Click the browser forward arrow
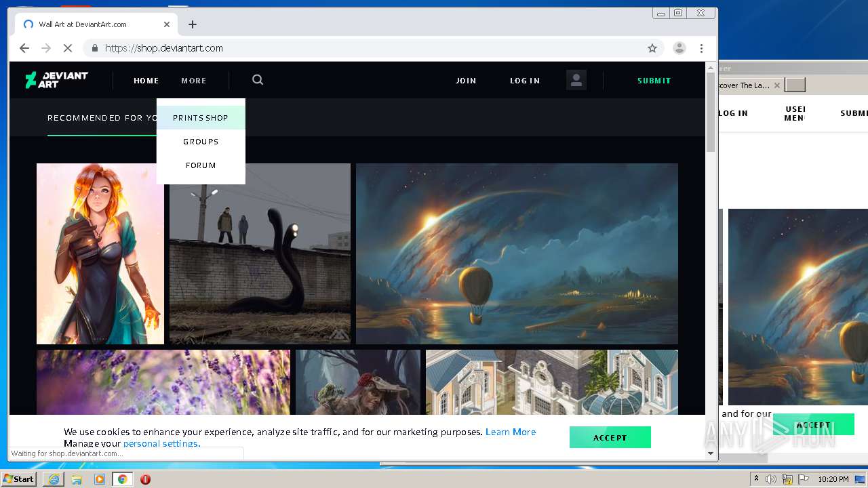 click(46, 48)
